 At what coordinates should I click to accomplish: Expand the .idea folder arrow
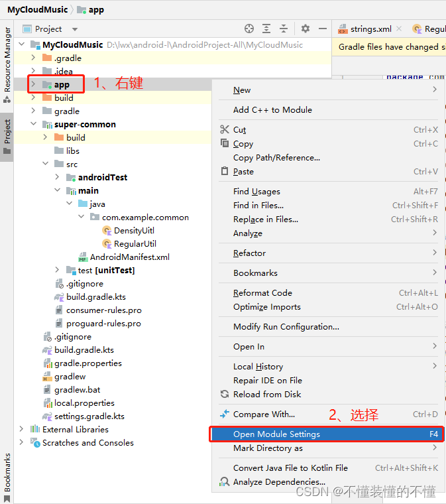pyautogui.click(x=33, y=71)
